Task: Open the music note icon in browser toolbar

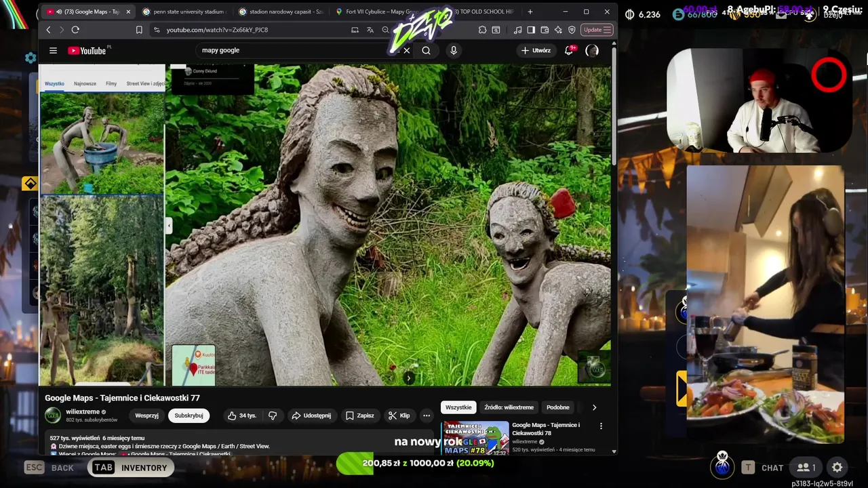Action: coord(518,30)
